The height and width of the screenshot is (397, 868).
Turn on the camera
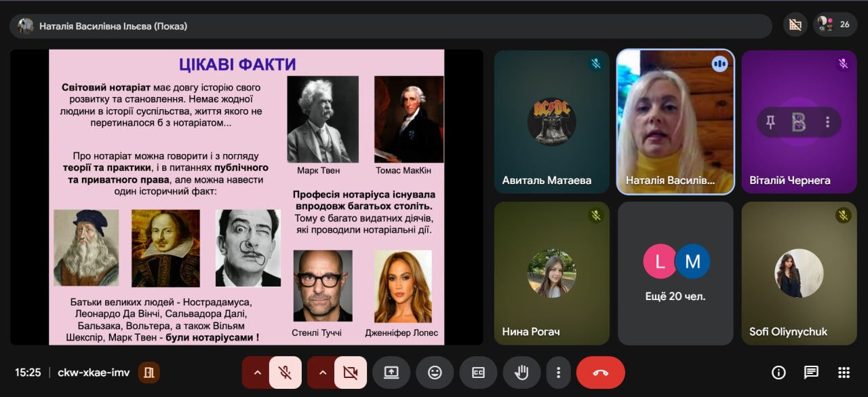click(x=350, y=373)
